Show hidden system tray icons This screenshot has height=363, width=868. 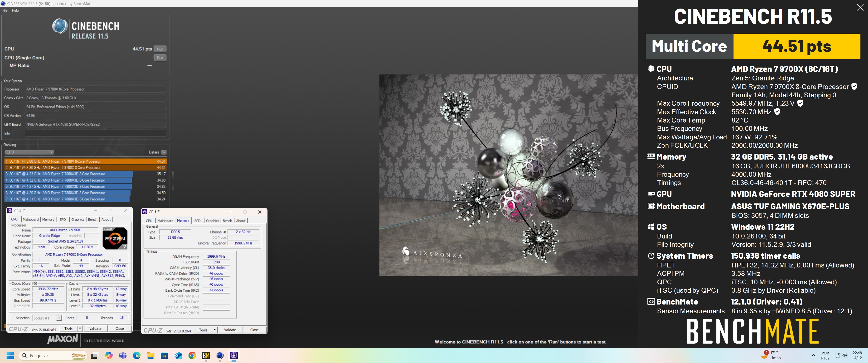click(x=813, y=356)
